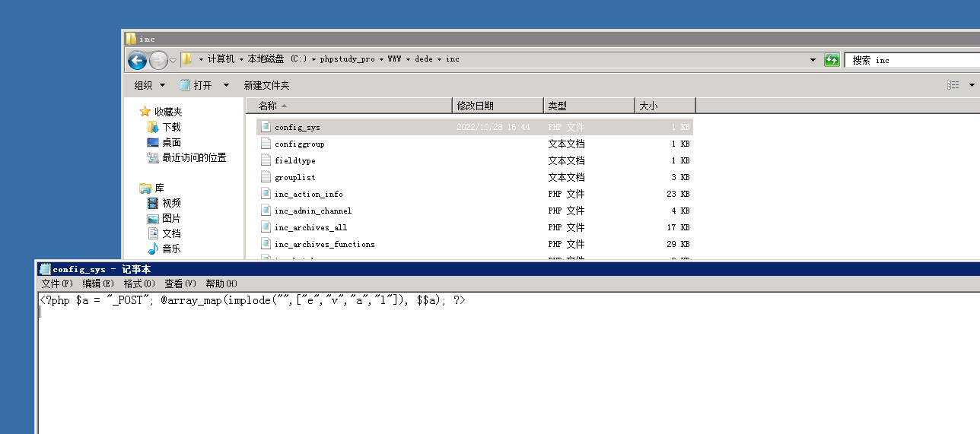Click the Forward navigation arrow button
The height and width of the screenshot is (434, 980).
158,60
